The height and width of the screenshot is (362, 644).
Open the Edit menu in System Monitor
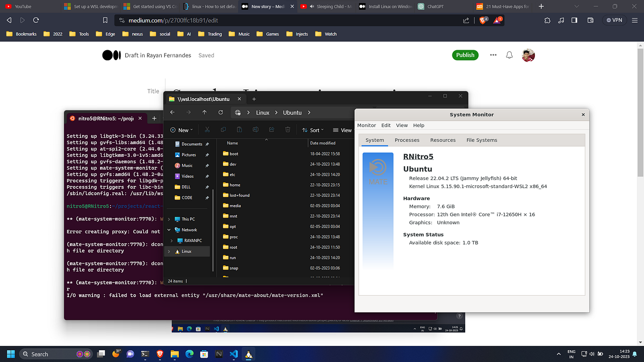click(386, 125)
